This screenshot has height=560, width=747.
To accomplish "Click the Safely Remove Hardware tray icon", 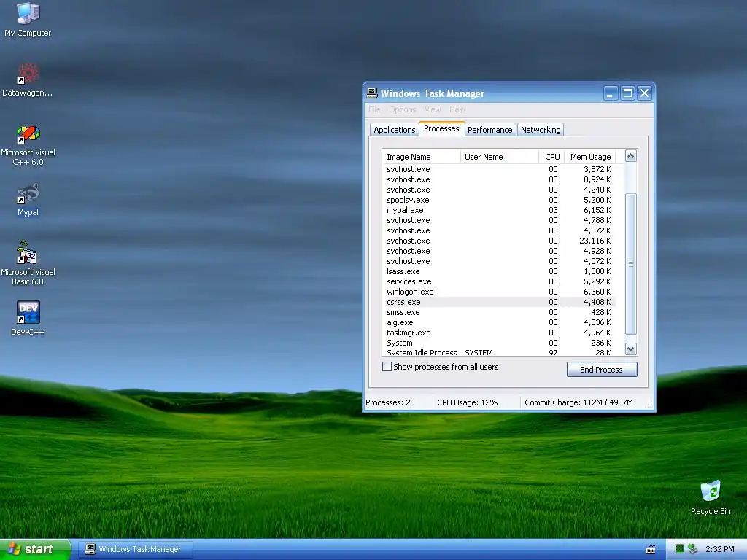I will coord(693,549).
